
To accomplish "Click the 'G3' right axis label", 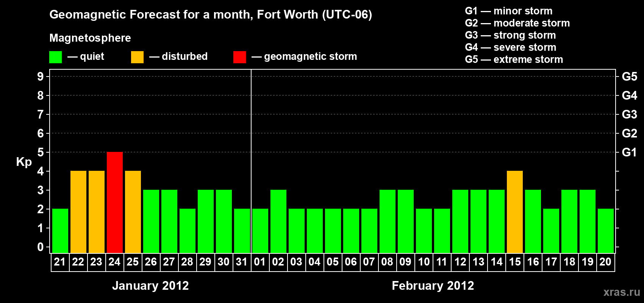I will pos(630,114).
